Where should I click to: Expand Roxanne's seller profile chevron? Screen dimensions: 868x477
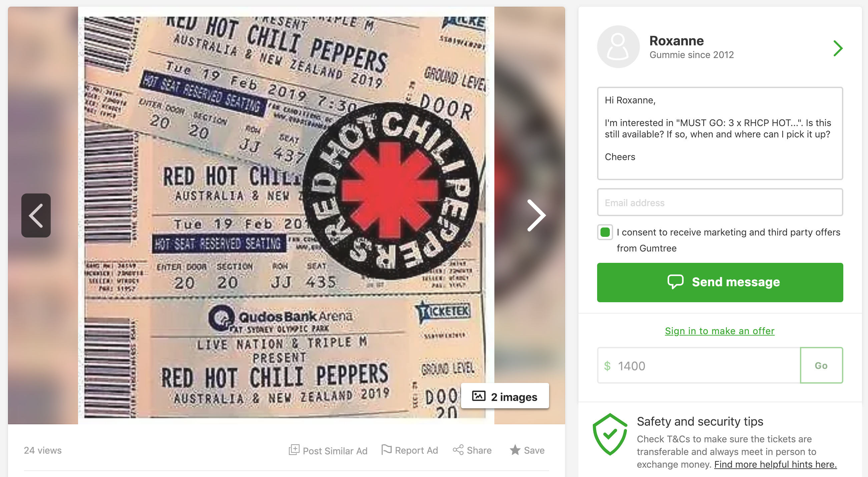[838, 48]
